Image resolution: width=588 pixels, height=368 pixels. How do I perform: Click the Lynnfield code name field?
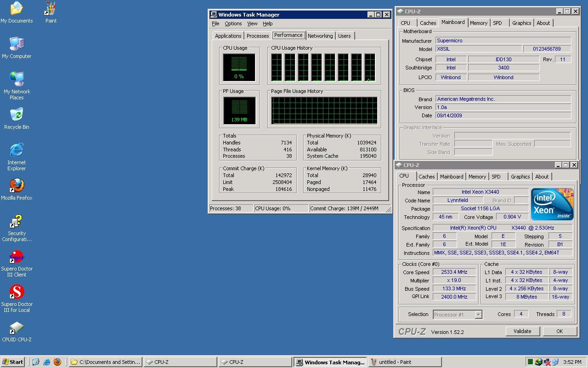tap(458, 200)
